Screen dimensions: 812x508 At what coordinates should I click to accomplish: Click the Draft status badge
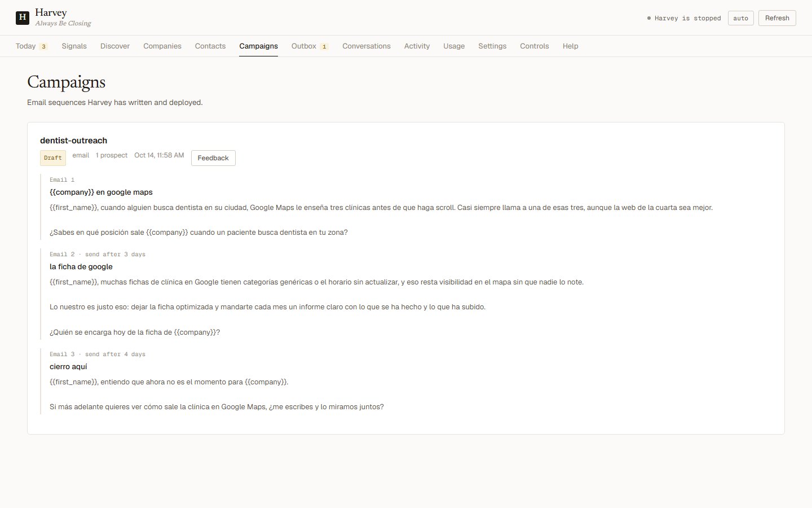(x=53, y=158)
